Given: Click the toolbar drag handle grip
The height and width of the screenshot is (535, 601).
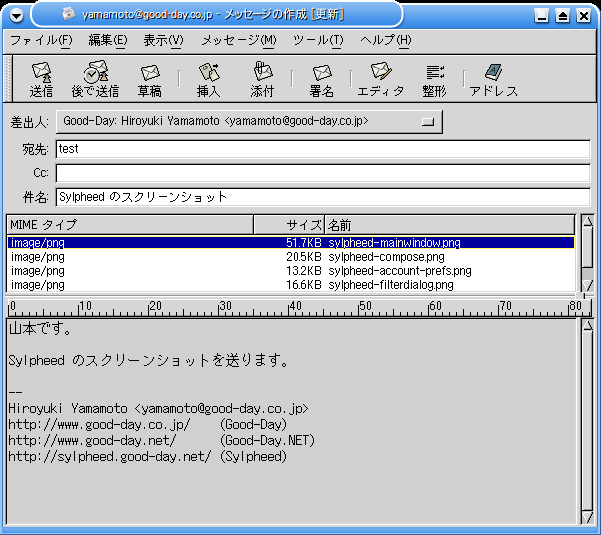Looking at the screenshot, I should coord(7,79).
